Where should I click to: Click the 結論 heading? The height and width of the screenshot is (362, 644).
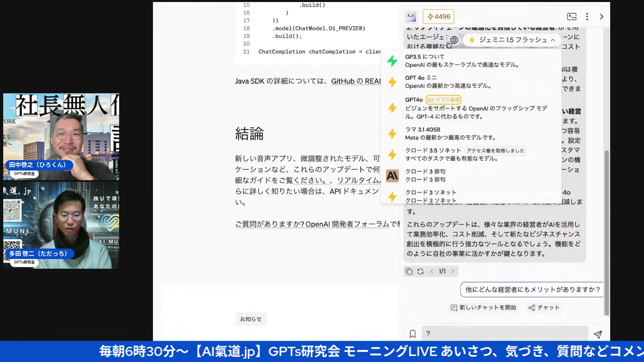pyautogui.click(x=249, y=134)
